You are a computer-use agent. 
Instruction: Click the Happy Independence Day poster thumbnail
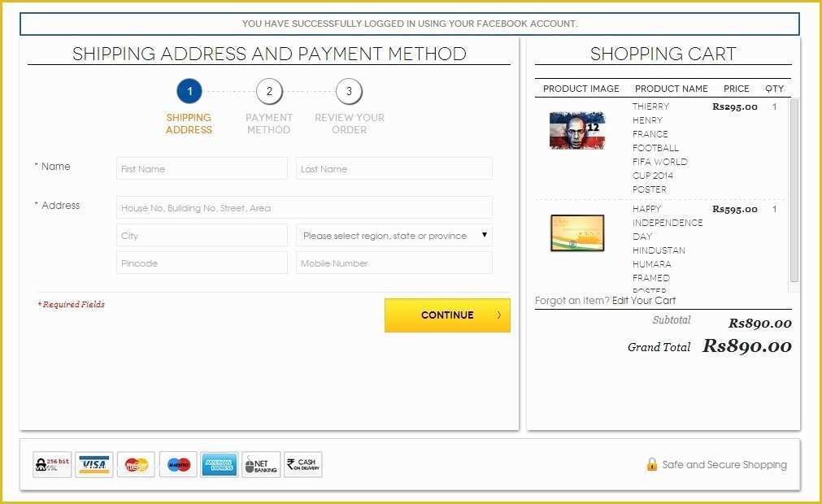click(577, 233)
